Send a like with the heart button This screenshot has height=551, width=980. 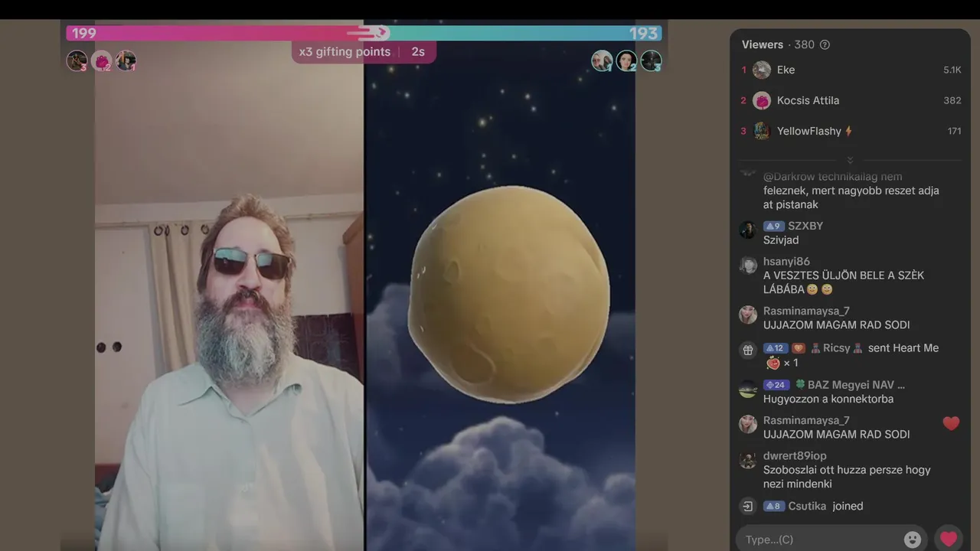(x=949, y=539)
